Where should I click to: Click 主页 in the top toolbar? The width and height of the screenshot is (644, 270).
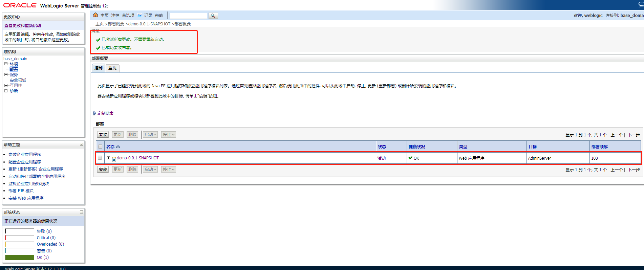coord(105,16)
